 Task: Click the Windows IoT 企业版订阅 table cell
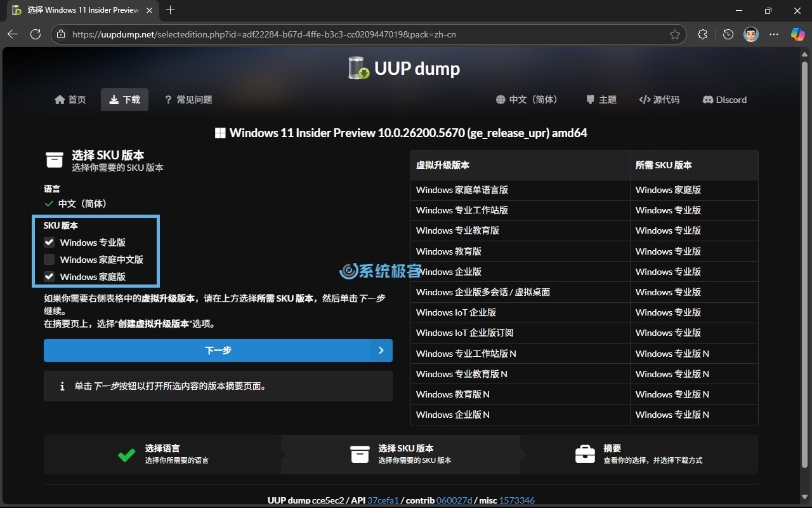520,333
